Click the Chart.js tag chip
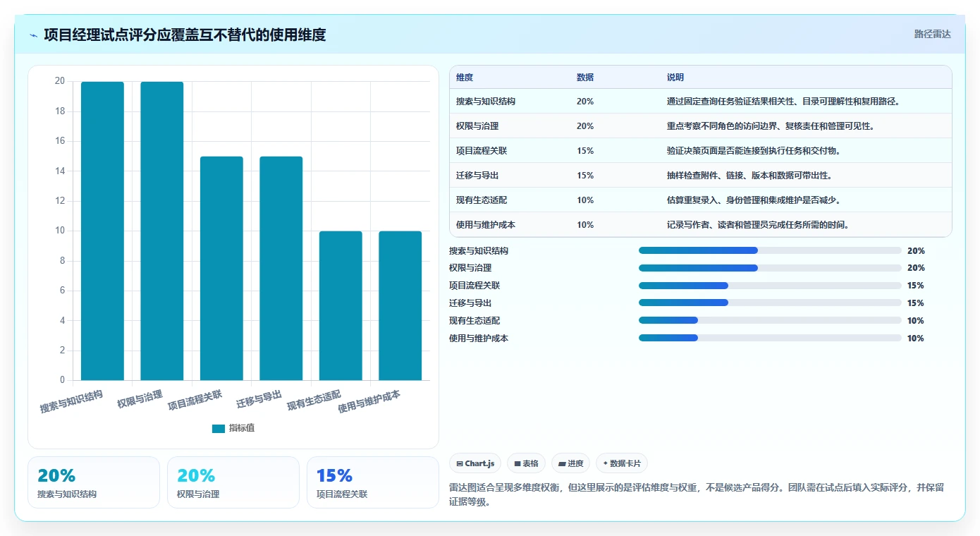This screenshot has height=536, width=980. (475, 463)
